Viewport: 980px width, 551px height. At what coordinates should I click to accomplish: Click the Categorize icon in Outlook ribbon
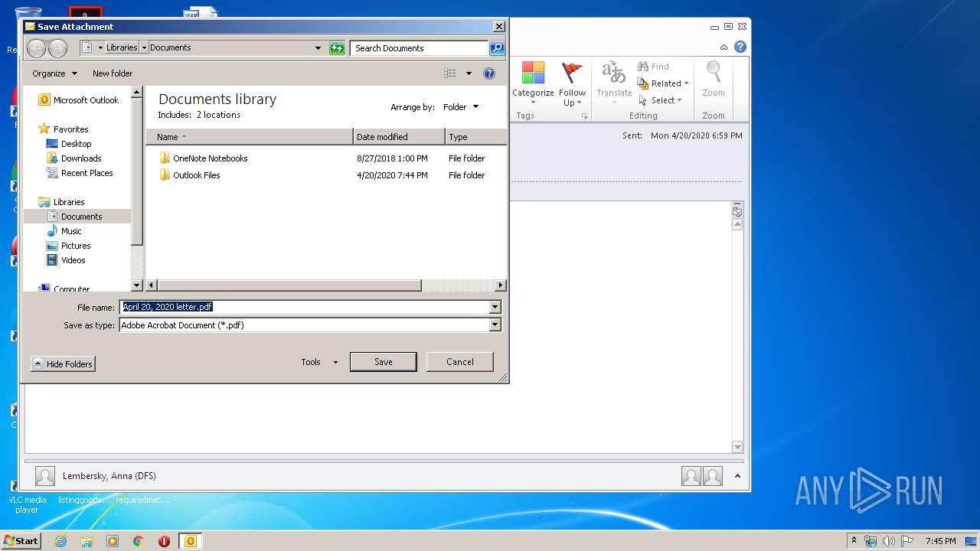[533, 73]
